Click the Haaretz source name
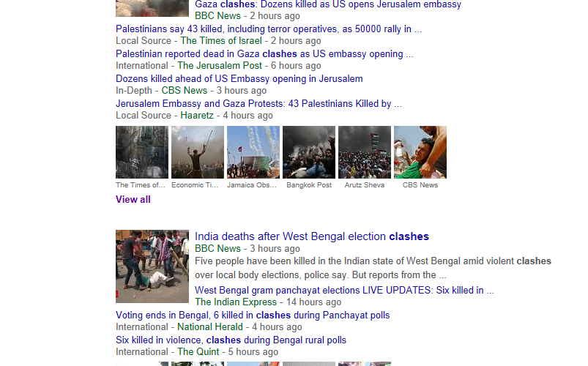 [x=197, y=116]
